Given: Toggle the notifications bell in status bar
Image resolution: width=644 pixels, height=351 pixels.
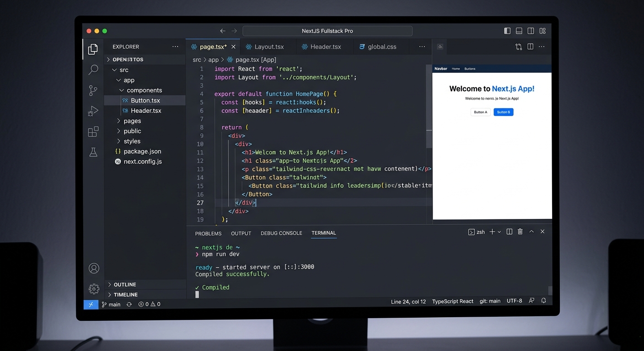Looking at the screenshot, I should 543,301.
